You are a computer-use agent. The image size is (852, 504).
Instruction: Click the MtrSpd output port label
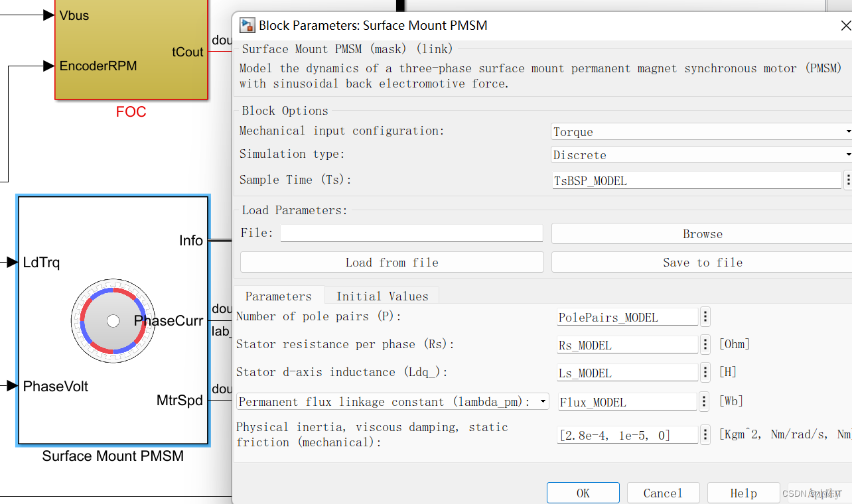pyautogui.click(x=180, y=401)
